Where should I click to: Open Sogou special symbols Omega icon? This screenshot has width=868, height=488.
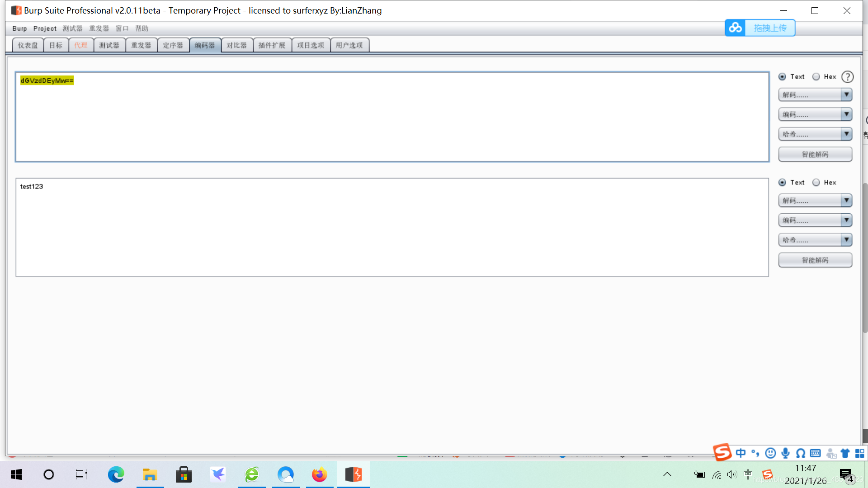coord(801,453)
